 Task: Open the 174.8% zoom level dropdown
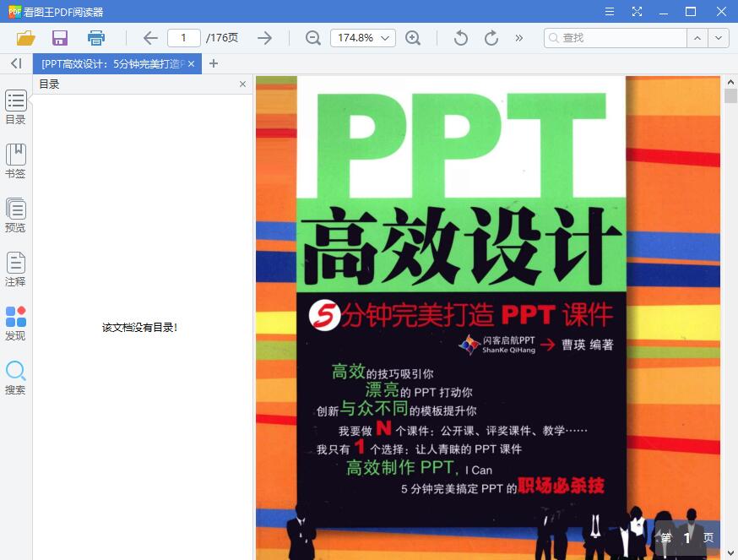[x=363, y=38]
